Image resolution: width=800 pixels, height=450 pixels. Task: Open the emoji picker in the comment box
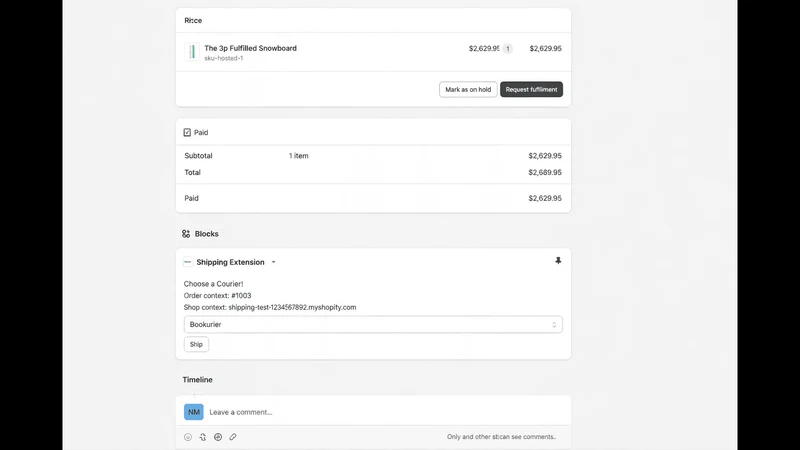pos(188,437)
